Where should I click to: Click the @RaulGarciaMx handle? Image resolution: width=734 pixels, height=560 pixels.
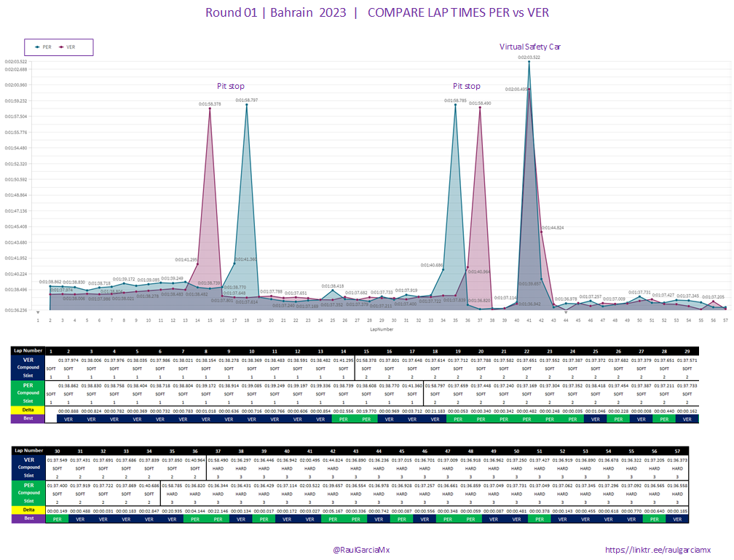(361, 550)
